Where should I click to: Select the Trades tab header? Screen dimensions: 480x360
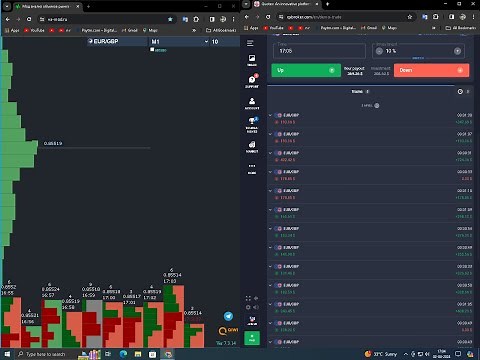pyautogui.click(x=360, y=91)
